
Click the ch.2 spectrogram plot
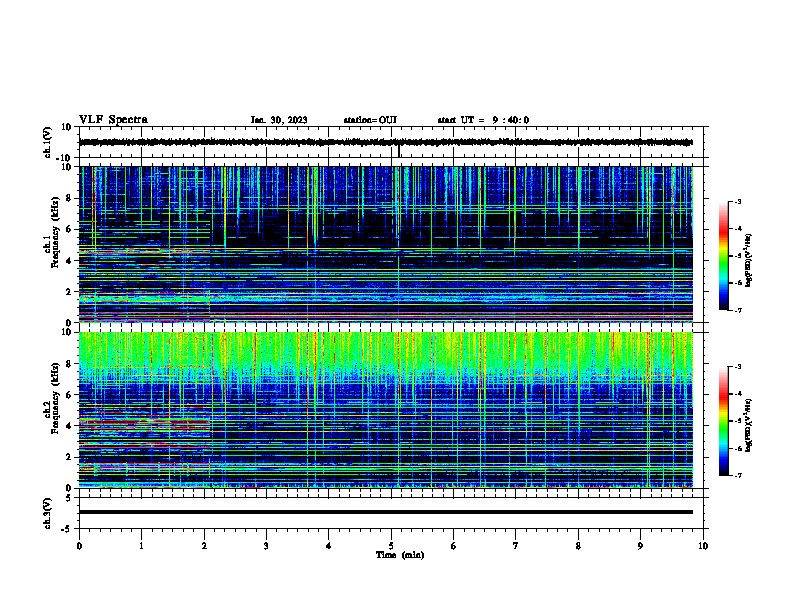[x=386, y=410]
